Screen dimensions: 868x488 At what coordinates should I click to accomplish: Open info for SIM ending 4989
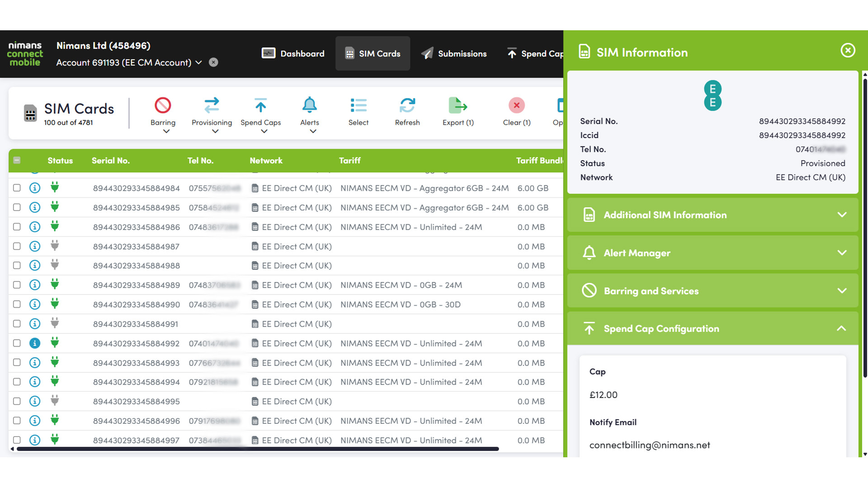coord(35,285)
